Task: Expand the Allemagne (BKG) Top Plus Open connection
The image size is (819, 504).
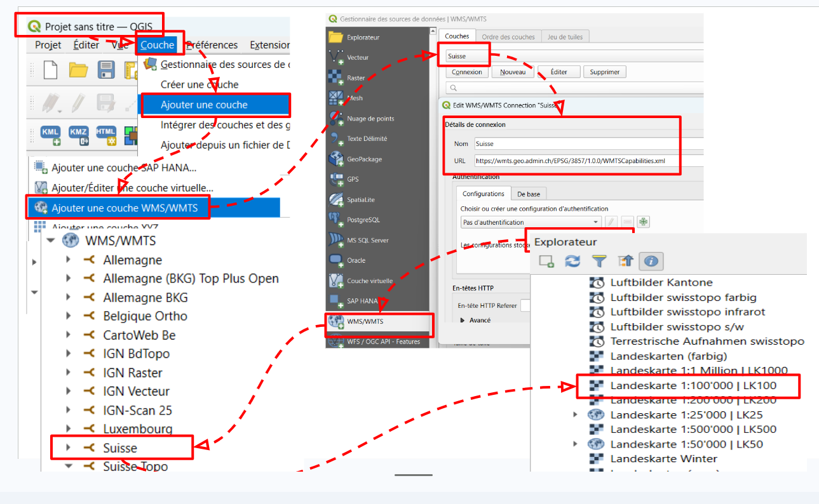Action: tap(68, 279)
